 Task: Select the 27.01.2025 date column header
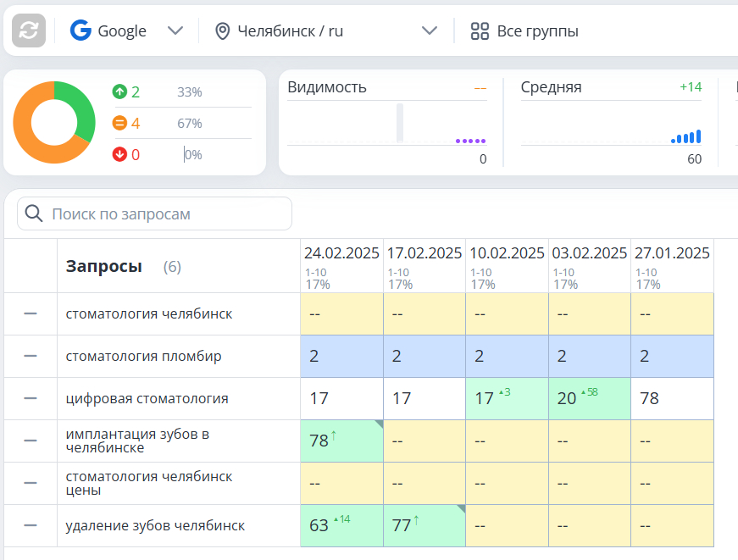point(672,253)
